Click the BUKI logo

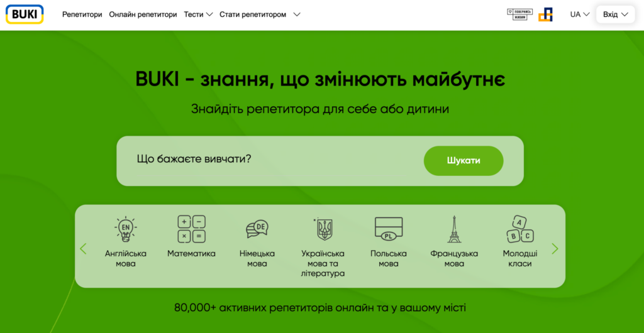click(x=25, y=14)
